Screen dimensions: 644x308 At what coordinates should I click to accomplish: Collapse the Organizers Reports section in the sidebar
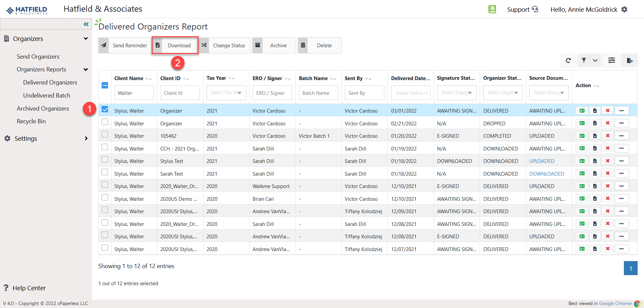pyautogui.click(x=86, y=69)
